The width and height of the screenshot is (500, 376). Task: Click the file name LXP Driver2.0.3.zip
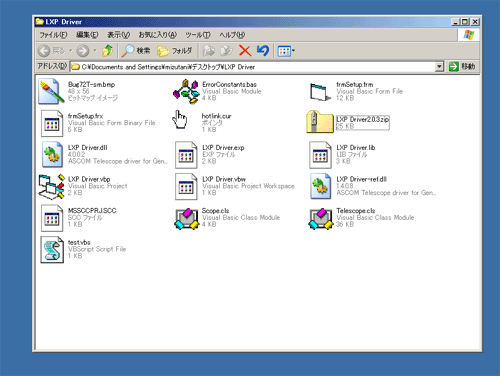[362, 119]
